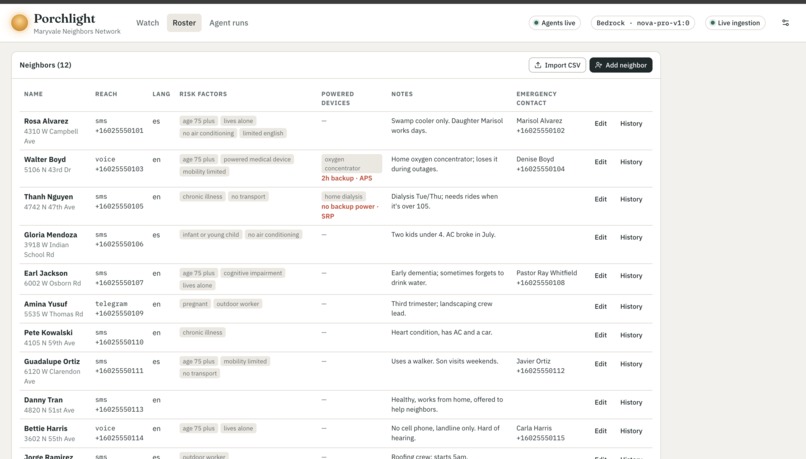The height and width of the screenshot is (459, 806).
Task: Open the Watch tab
Action: 148,23
